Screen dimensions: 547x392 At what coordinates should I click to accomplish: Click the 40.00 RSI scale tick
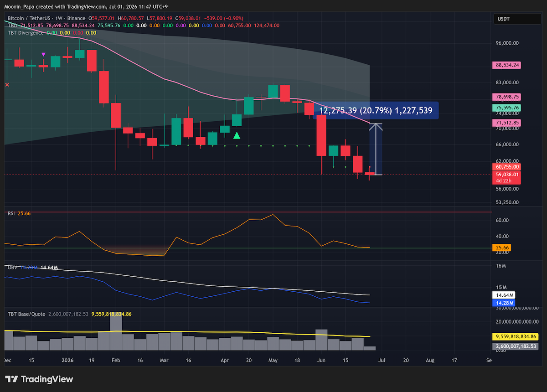[x=501, y=236]
